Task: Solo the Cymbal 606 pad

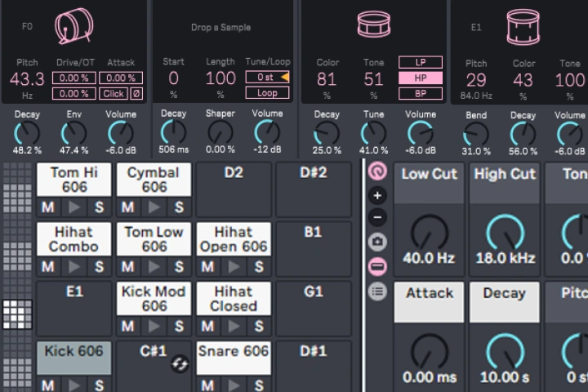Action: click(x=179, y=207)
